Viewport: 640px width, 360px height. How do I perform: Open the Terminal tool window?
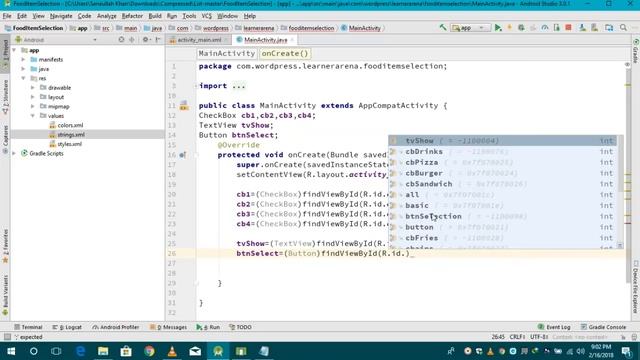tap(28, 327)
